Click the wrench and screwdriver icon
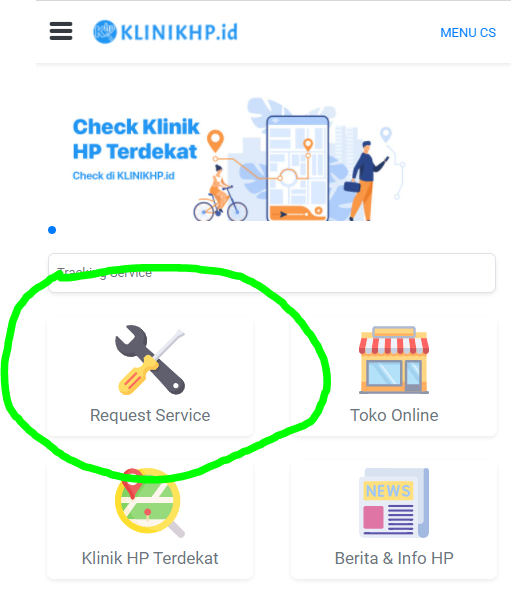This screenshot has width=511, height=594. pos(150,360)
